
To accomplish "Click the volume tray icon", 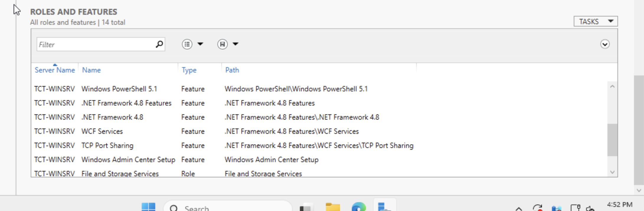I will [x=590, y=208].
